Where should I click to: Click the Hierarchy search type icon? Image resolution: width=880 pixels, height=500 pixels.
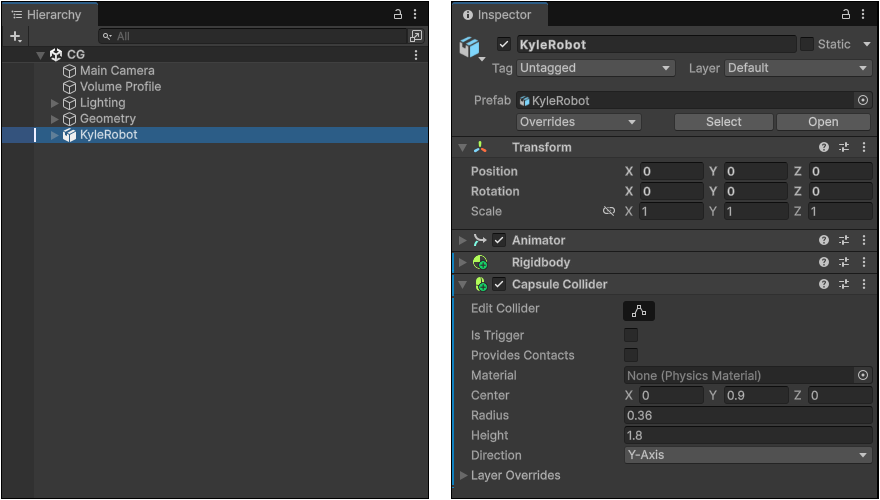click(107, 36)
